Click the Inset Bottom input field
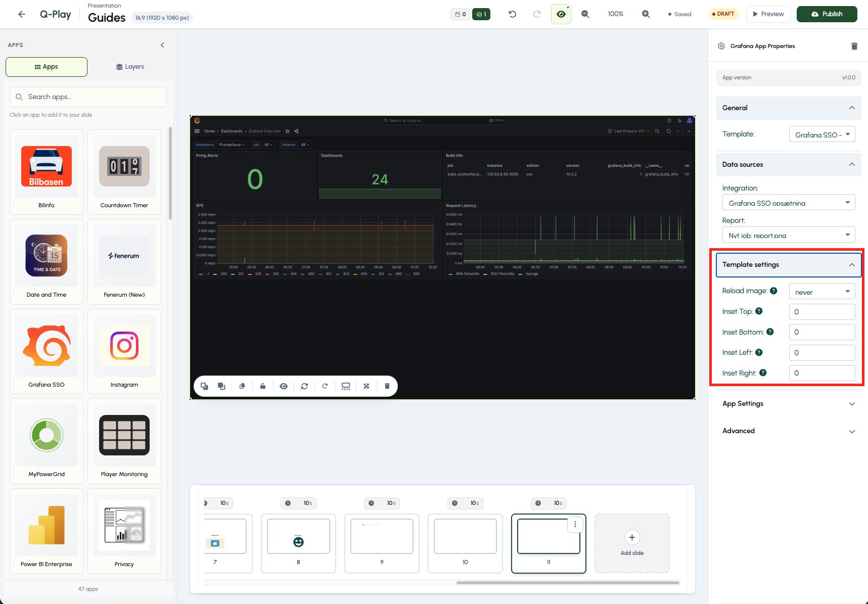The height and width of the screenshot is (604, 868). pyautogui.click(x=822, y=332)
